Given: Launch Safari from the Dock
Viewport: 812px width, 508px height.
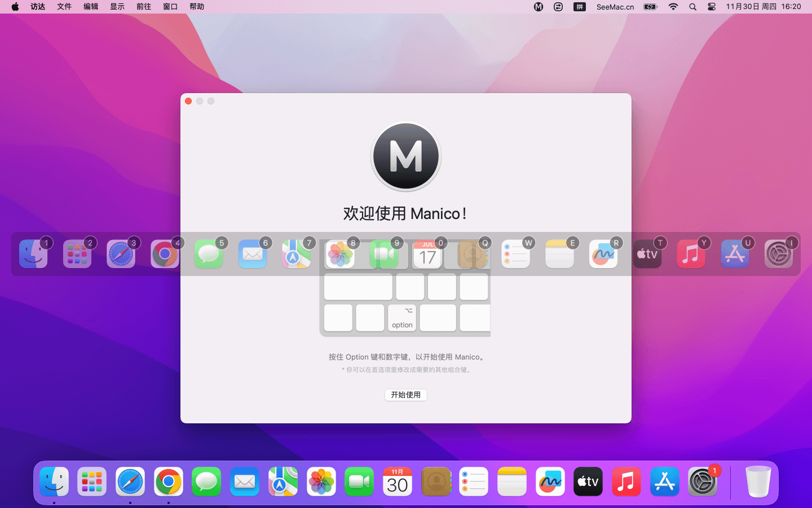Looking at the screenshot, I should click(x=130, y=481).
